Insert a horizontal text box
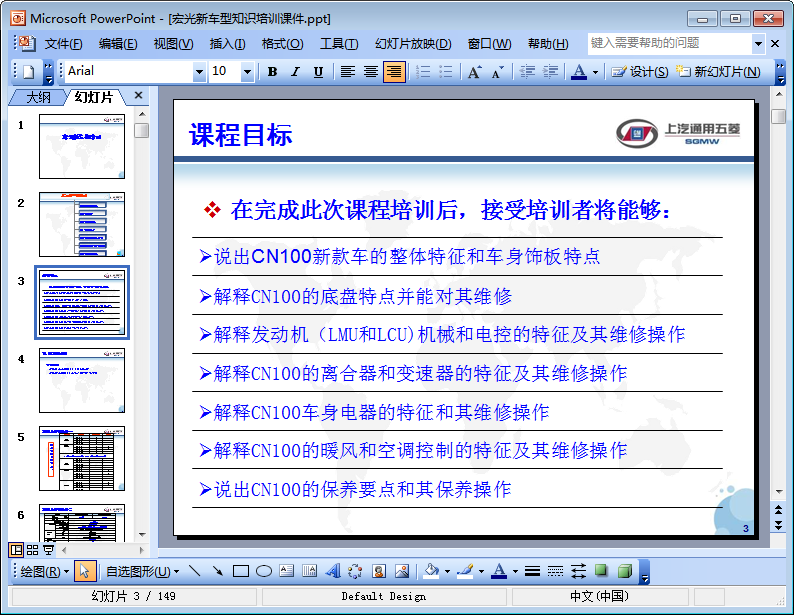 point(287,571)
